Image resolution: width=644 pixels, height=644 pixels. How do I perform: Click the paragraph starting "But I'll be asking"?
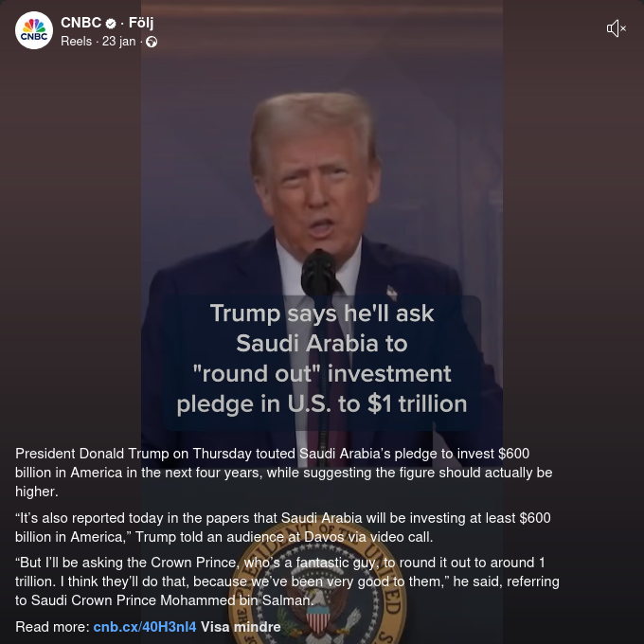pos(287,581)
